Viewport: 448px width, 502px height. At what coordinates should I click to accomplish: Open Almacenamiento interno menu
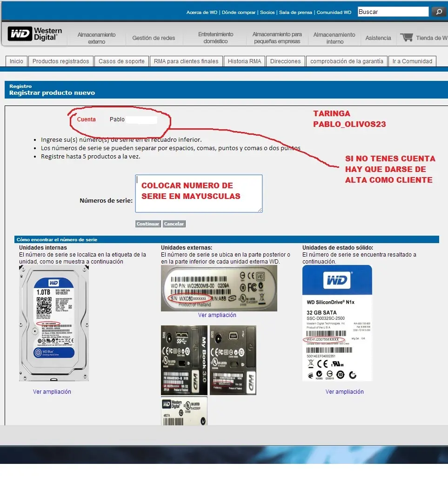334,38
